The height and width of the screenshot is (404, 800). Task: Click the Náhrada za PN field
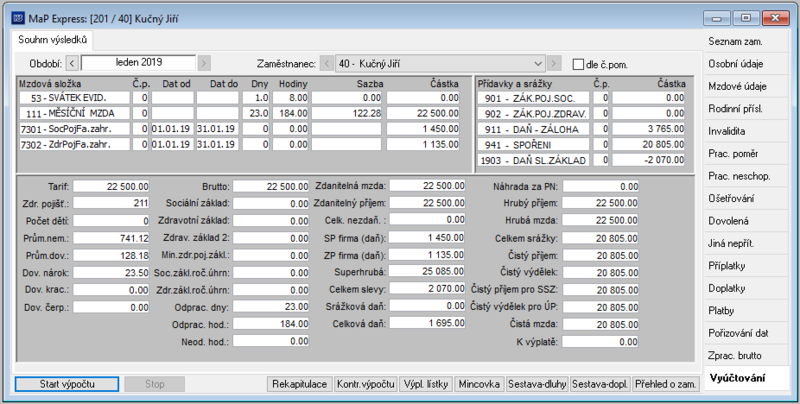click(x=601, y=187)
